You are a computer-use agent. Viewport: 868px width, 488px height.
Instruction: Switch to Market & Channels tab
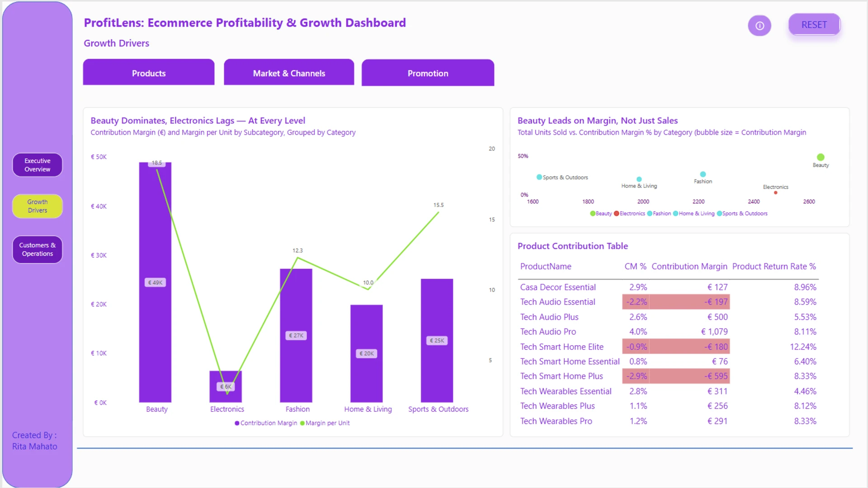(x=289, y=72)
